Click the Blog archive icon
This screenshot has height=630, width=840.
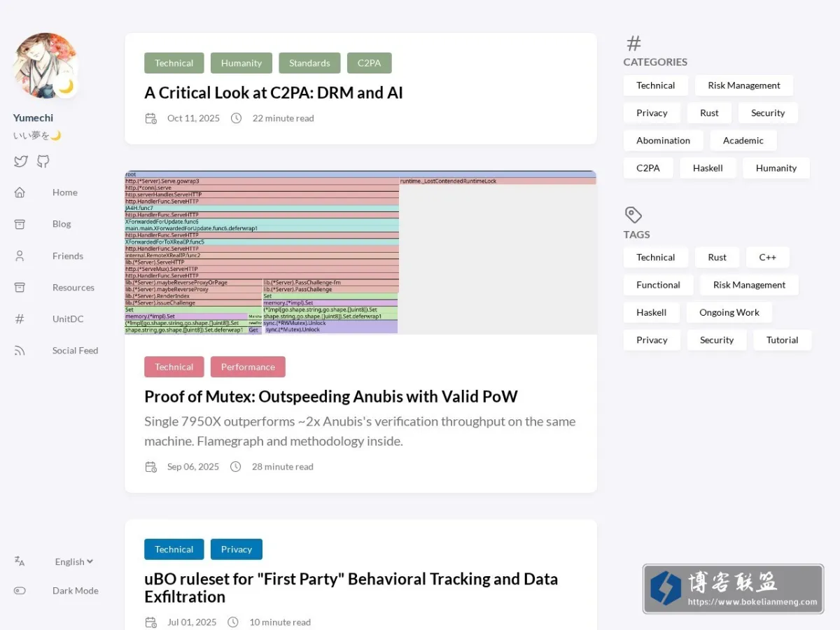point(20,224)
